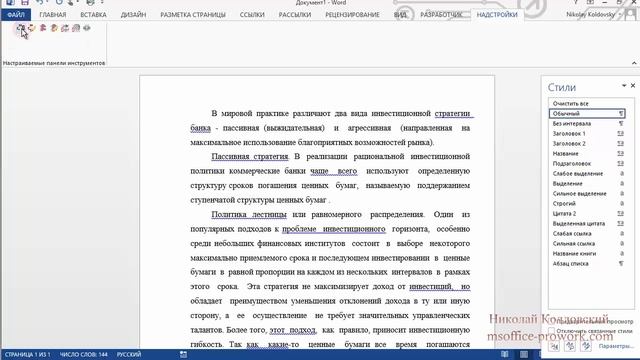Image resolution: width=640 pixels, height=360 pixels.
Task: Apply the 'Строгий' style
Action: 587,204
